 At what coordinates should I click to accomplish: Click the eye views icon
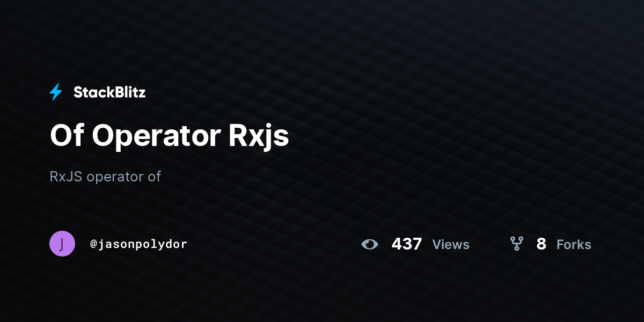[370, 244]
